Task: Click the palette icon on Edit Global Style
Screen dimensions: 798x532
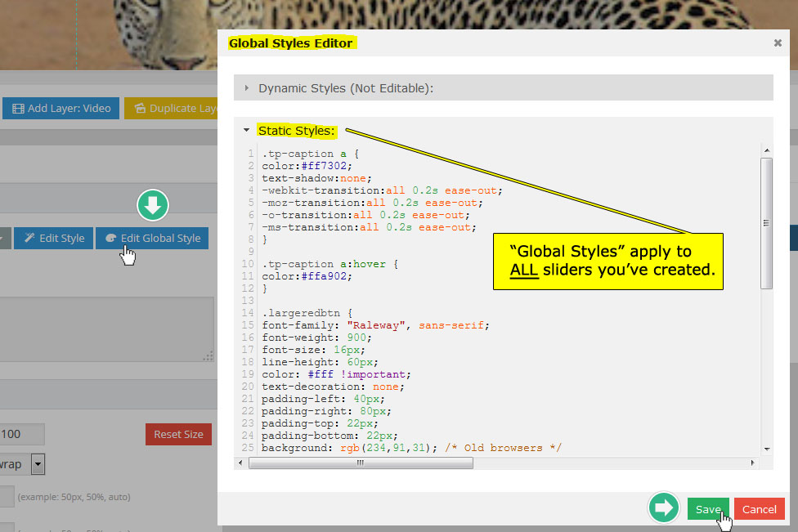Action: 111,239
